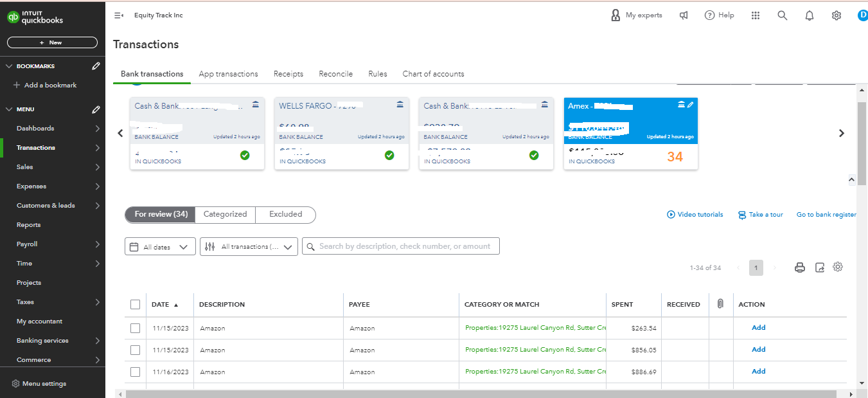Open the Help menu
The image size is (868, 398).
pyautogui.click(x=719, y=15)
